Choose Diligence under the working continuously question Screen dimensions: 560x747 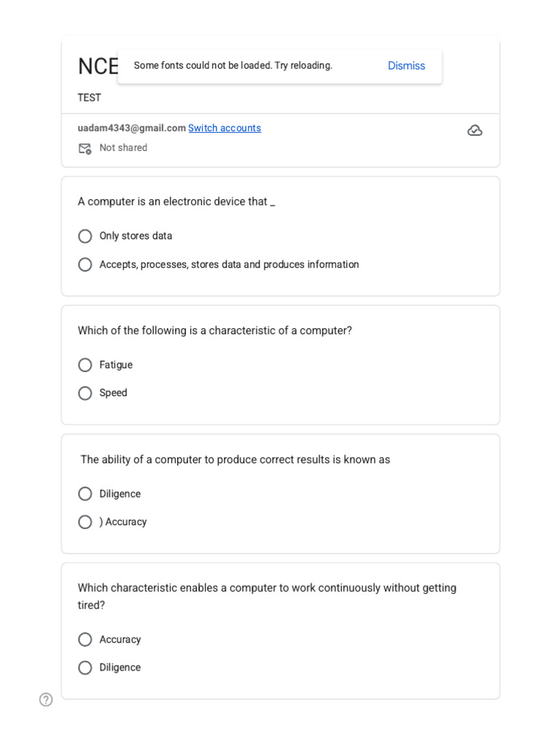85,667
